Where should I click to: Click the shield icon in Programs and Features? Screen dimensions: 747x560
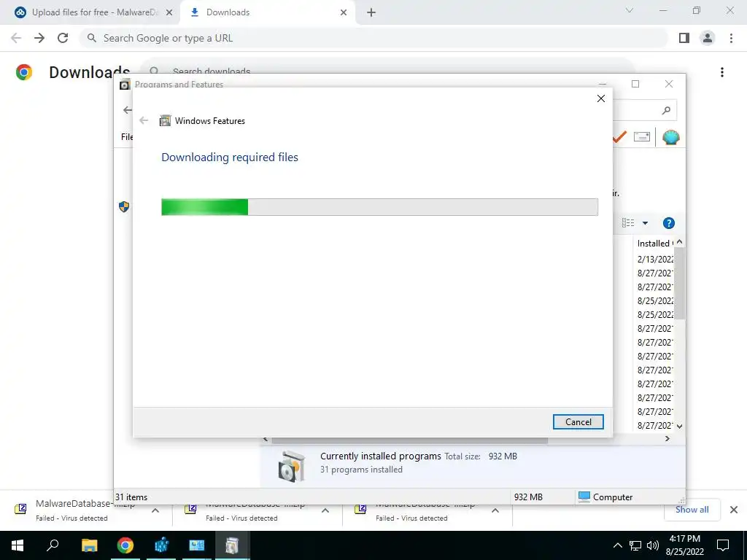coord(124,206)
